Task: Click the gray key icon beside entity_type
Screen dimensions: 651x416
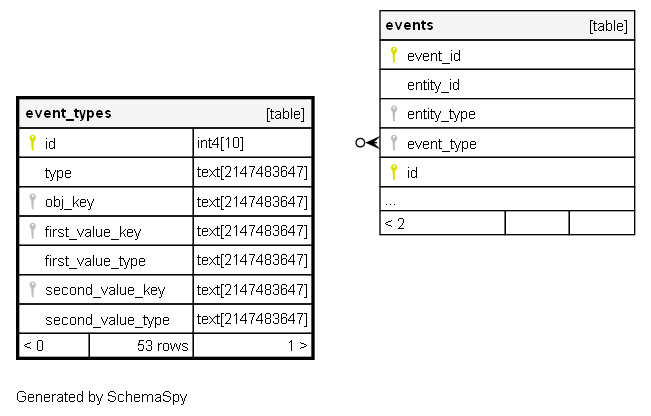Action: point(394,113)
